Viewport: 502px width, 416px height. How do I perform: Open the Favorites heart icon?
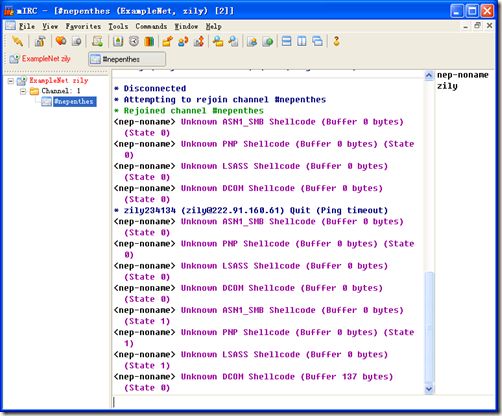click(61, 41)
